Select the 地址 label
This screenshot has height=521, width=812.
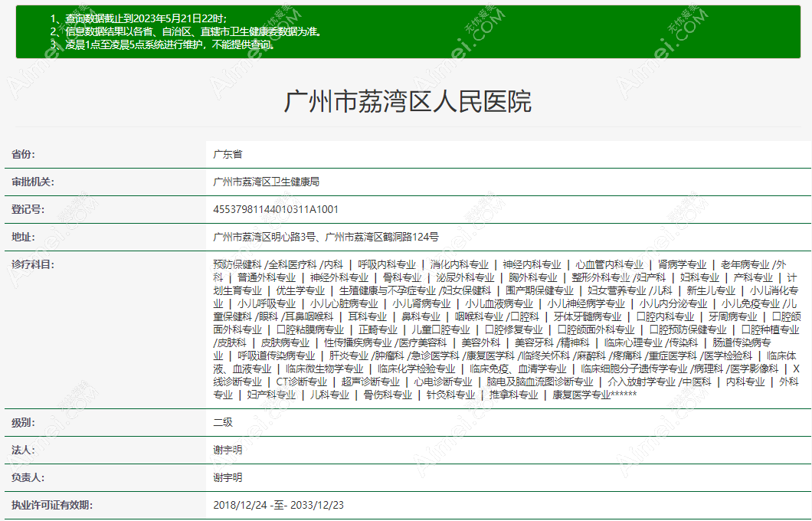[23, 237]
